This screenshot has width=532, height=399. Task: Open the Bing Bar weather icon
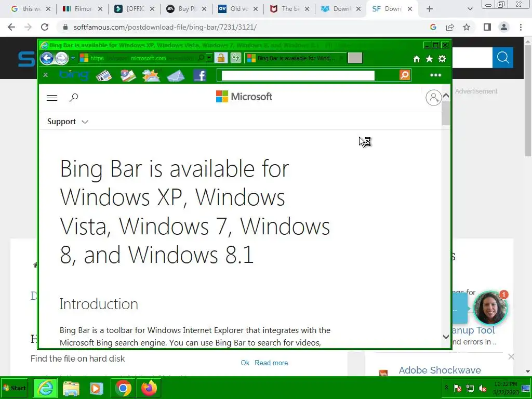[151, 75]
